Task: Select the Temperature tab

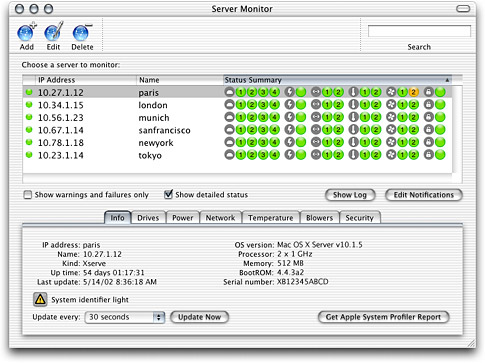Action: point(271,218)
